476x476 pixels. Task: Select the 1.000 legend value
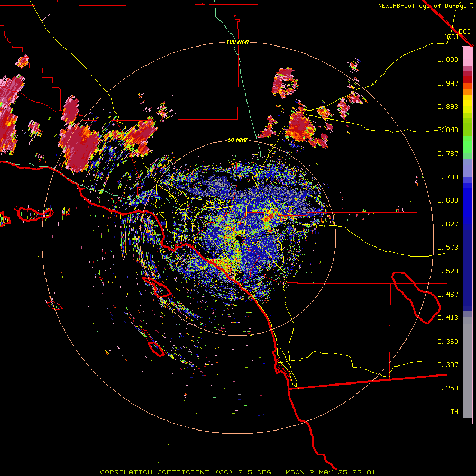[448, 59]
